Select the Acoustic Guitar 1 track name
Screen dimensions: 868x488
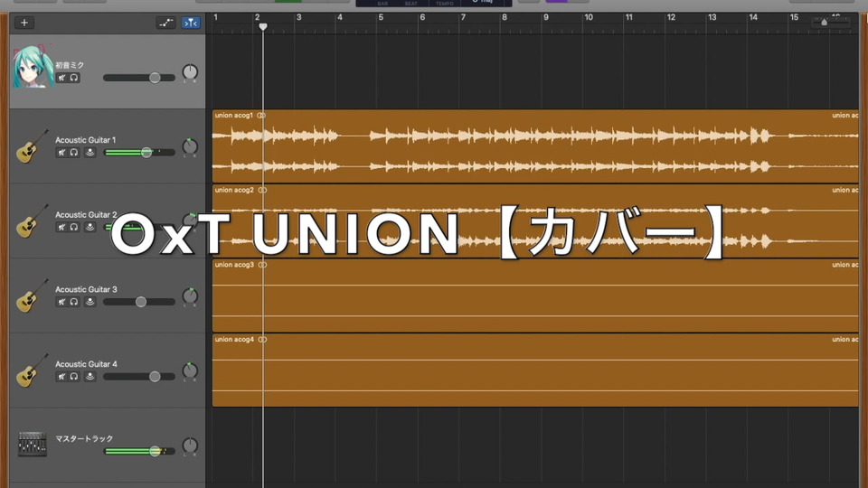click(85, 140)
